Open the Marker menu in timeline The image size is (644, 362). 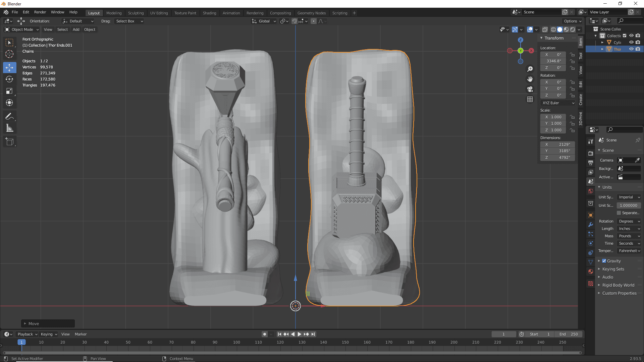click(x=80, y=334)
